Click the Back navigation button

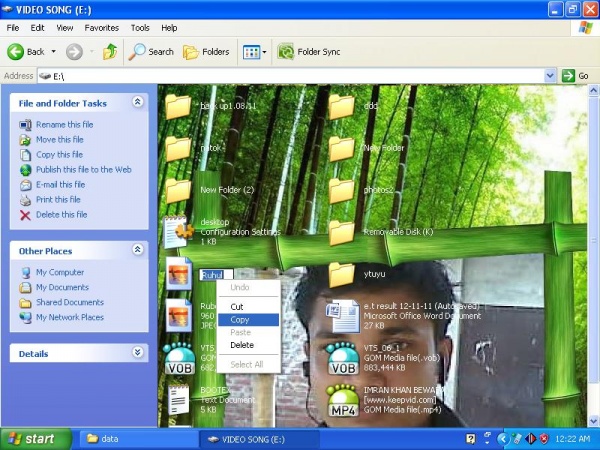[x=28, y=51]
